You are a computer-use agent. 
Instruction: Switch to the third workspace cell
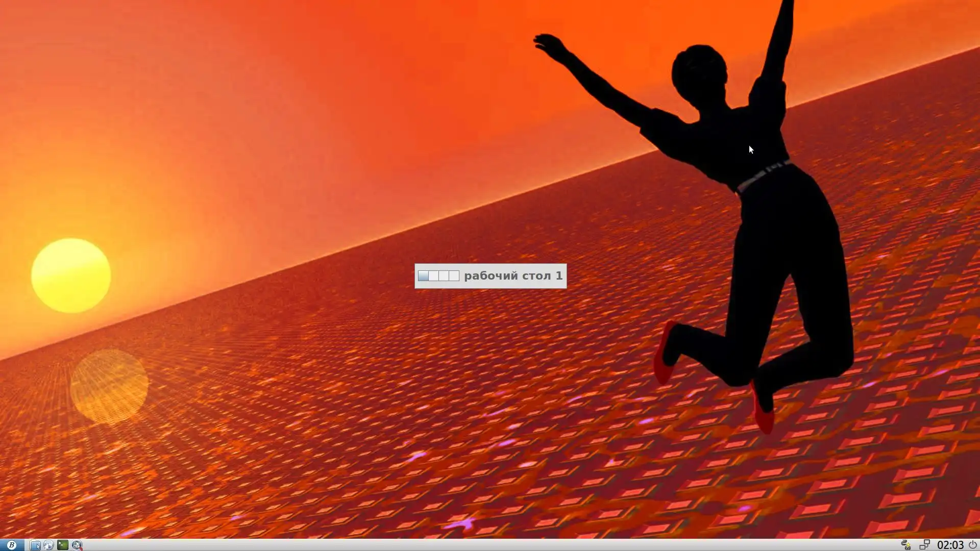(x=444, y=276)
